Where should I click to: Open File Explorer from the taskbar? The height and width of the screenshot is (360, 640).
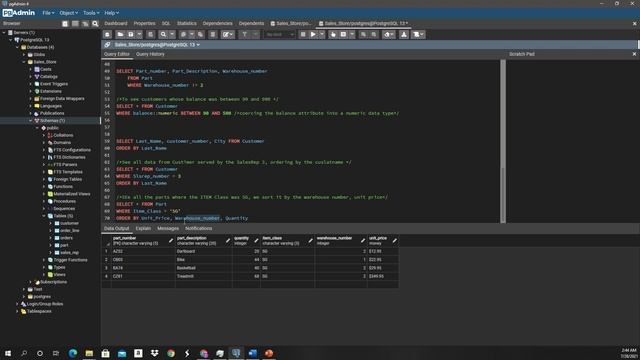point(89,353)
